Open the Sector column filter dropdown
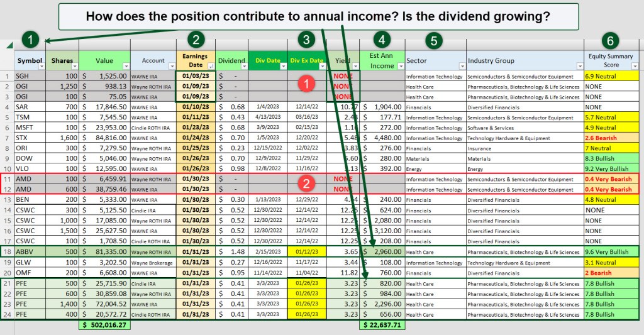Viewport: 644px width, 335px height. (x=462, y=65)
